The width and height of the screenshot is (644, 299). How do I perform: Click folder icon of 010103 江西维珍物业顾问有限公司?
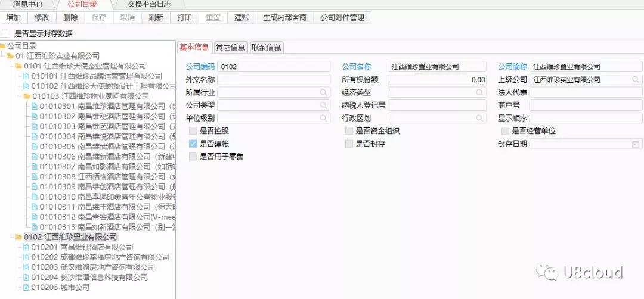pyautogui.click(x=27, y=96)
